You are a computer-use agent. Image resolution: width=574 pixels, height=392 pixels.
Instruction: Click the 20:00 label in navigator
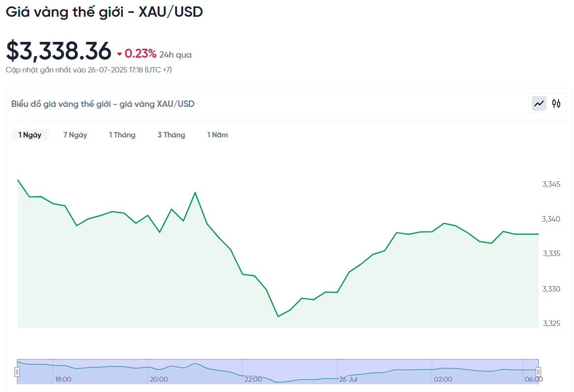tap(159, 379)
